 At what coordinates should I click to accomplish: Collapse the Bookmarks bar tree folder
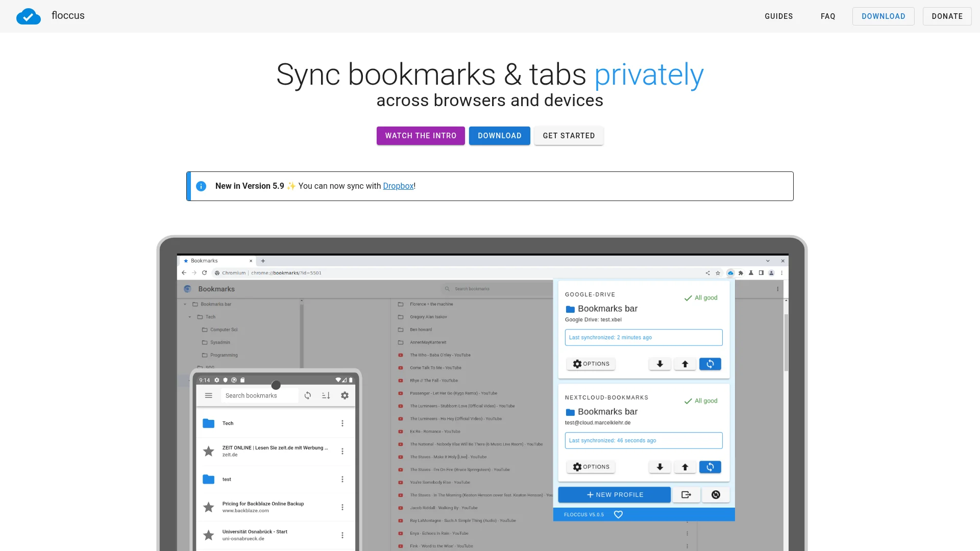click(185, 304)
